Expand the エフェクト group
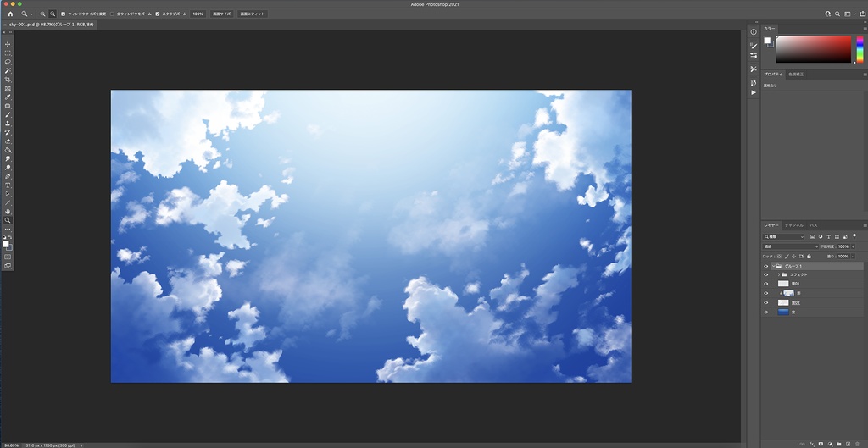868x448 pixels. click(x=779, y=275)
